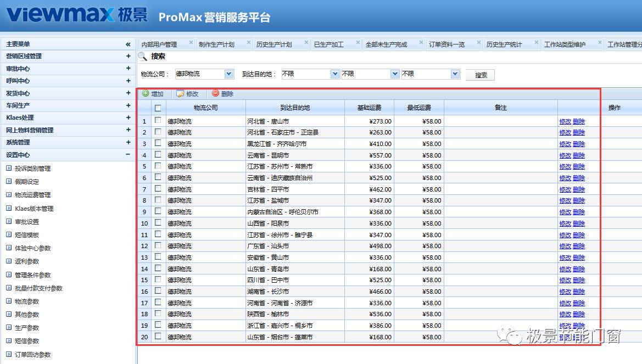This screenshot has width=642, height=364.
Task: Click the red 删除 delete toolbar icon
Action: click(x=215, y=94)
